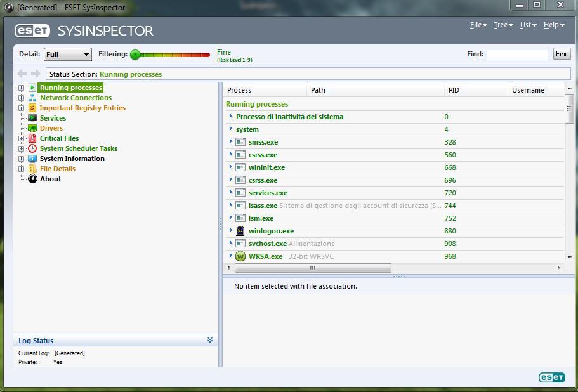Click the WRSA.exe Webroot icon
578x392 pixels.
click(x=240, y=256)
